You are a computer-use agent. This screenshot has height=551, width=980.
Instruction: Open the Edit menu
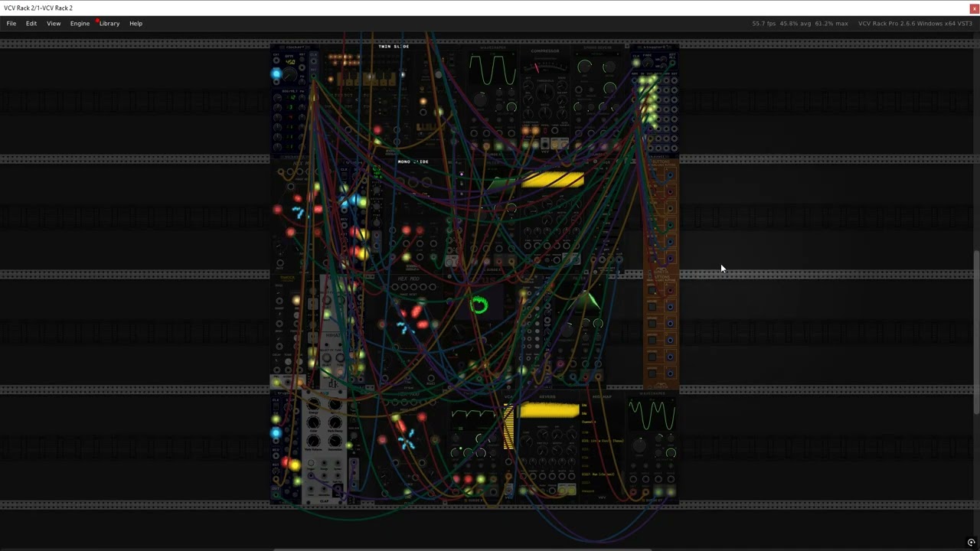[x=31, y=23]
